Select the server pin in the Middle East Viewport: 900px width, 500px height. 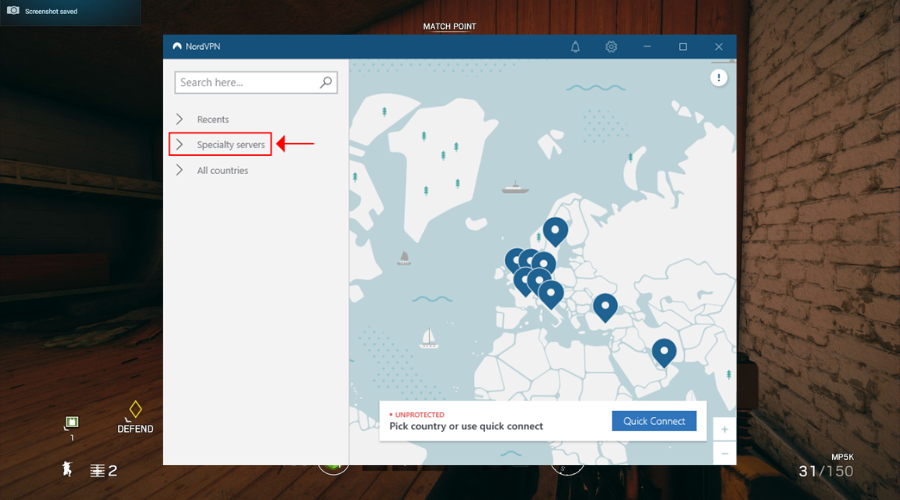click(664, 351)
